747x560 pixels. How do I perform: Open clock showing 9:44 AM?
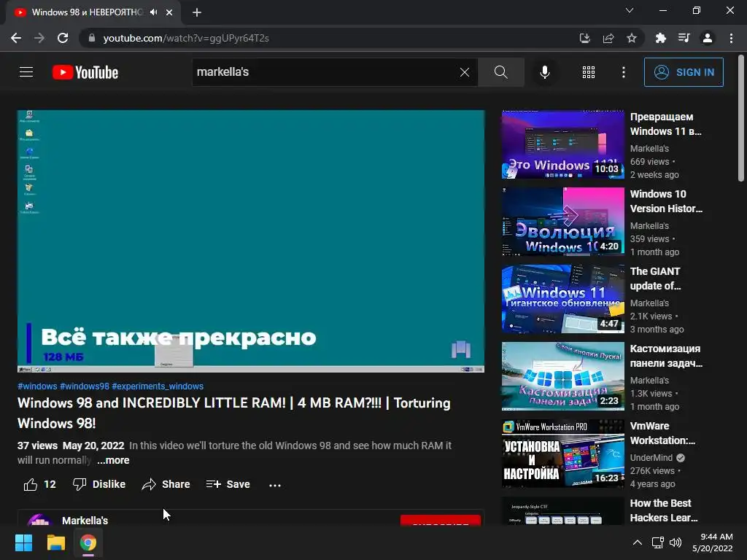712,542
